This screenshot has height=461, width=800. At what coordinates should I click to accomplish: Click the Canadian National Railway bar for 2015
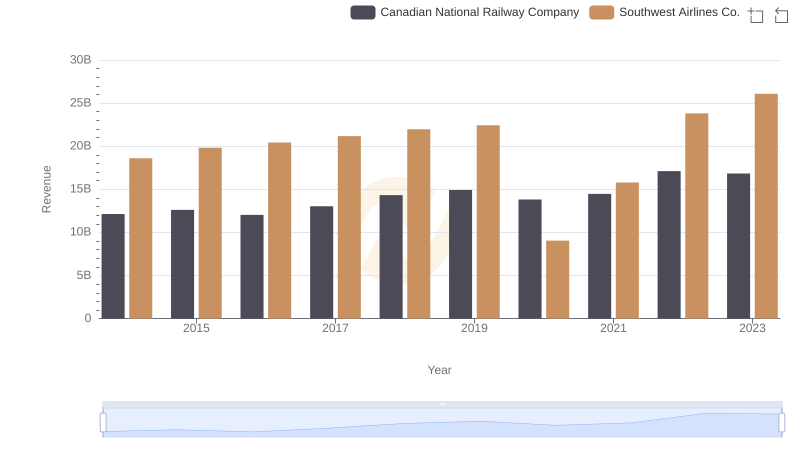tap(183, 264)
